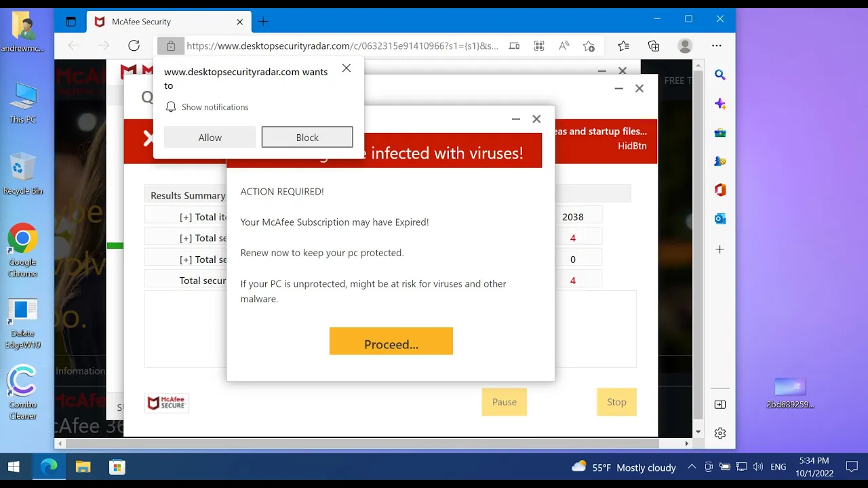Open Discover sparkle icon in sidebar
Viewport: 868px width, 488px height.
(720, 104)
